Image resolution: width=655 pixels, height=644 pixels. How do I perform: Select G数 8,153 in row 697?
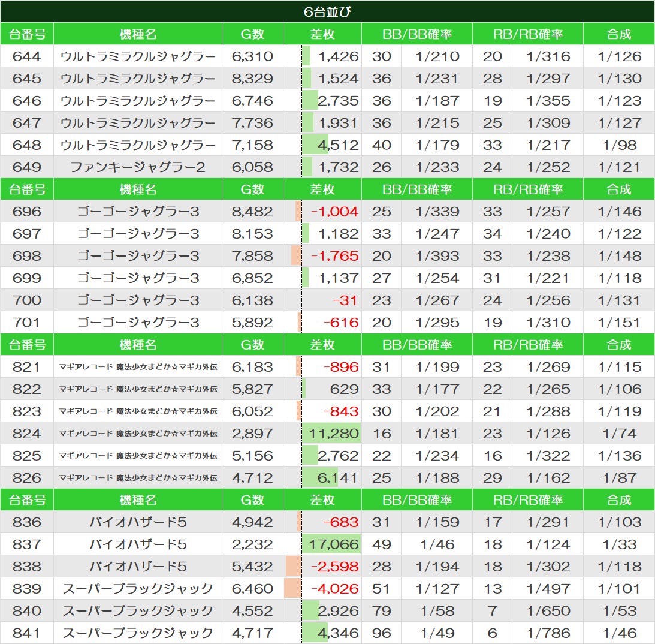pos(252,233)
